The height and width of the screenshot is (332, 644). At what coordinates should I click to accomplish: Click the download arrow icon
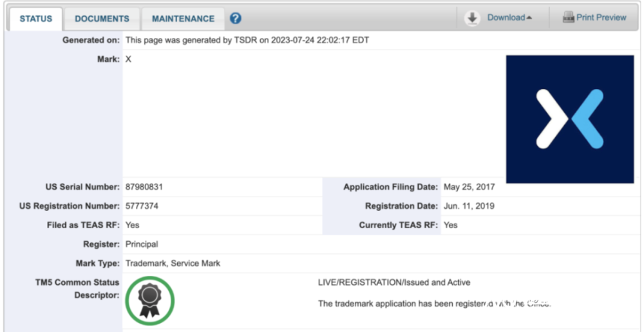pos(472,18)
